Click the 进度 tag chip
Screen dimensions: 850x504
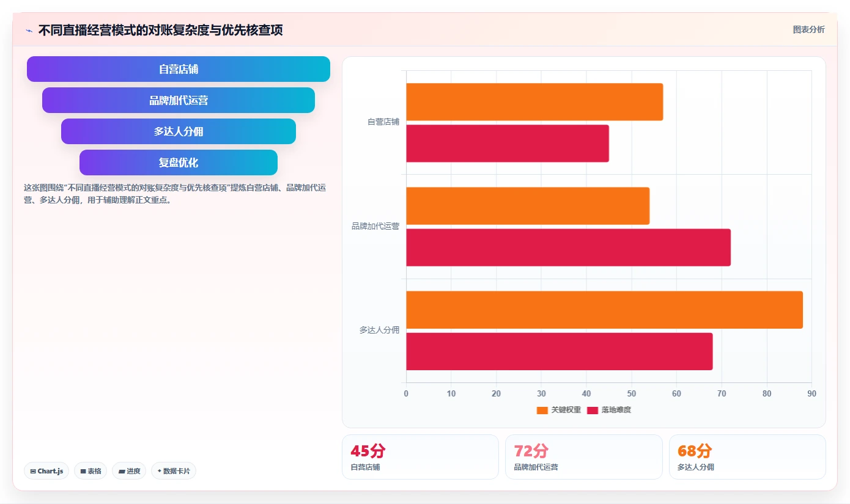(x=129, y=471)
